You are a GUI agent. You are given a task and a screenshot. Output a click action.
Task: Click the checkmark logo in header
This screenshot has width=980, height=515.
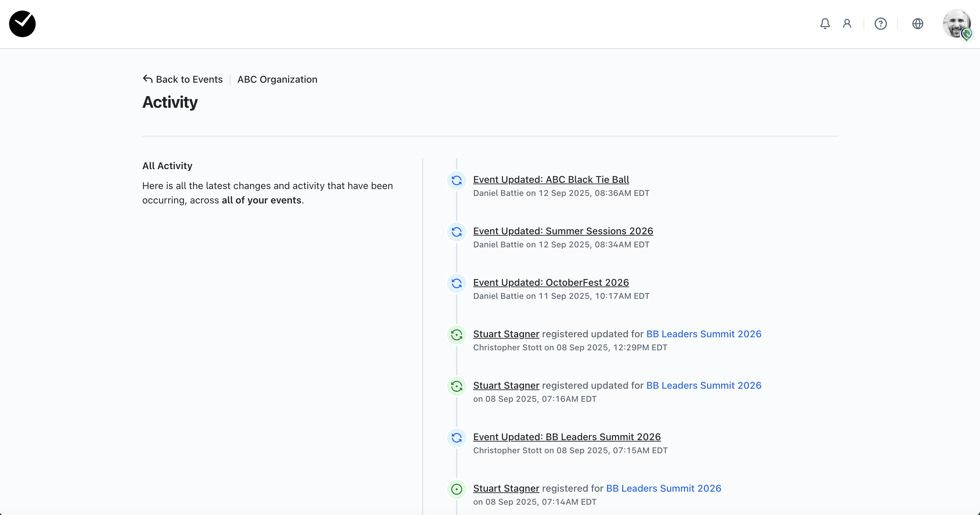click(22, 24)
